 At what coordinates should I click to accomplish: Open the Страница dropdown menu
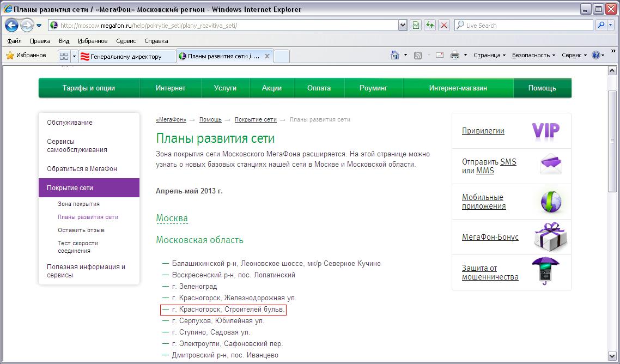click(x=489, y=56)
